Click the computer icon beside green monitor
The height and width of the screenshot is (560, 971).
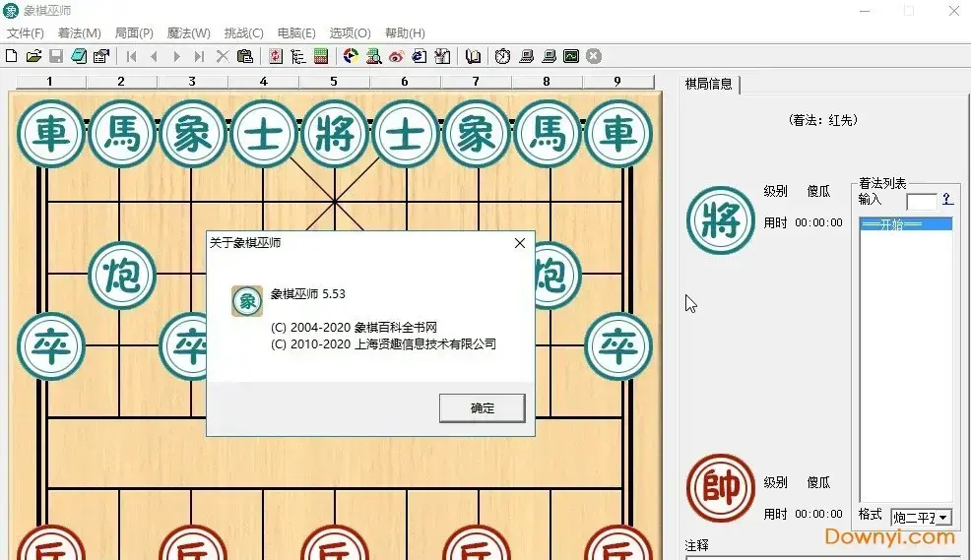click(549, 56)
